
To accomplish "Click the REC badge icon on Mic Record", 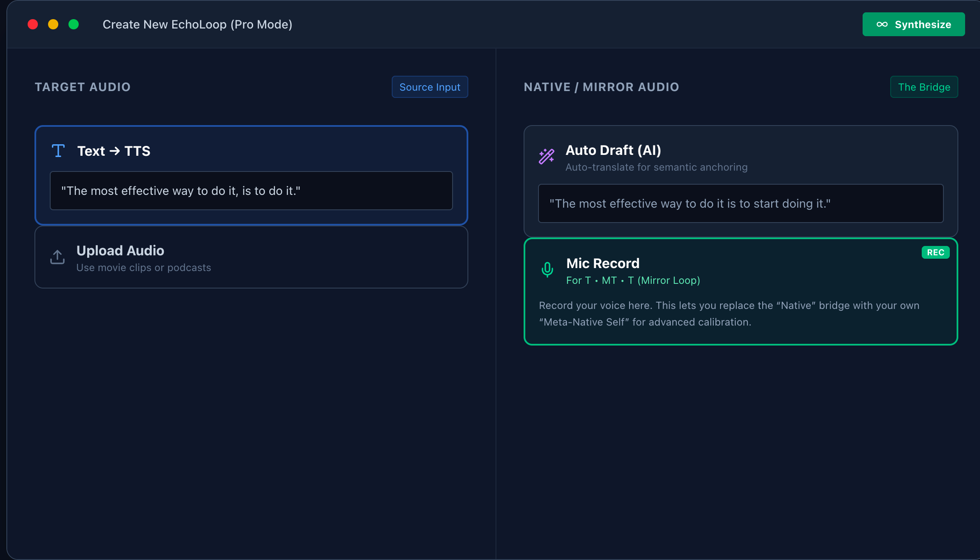I will [x=935, y=252].
